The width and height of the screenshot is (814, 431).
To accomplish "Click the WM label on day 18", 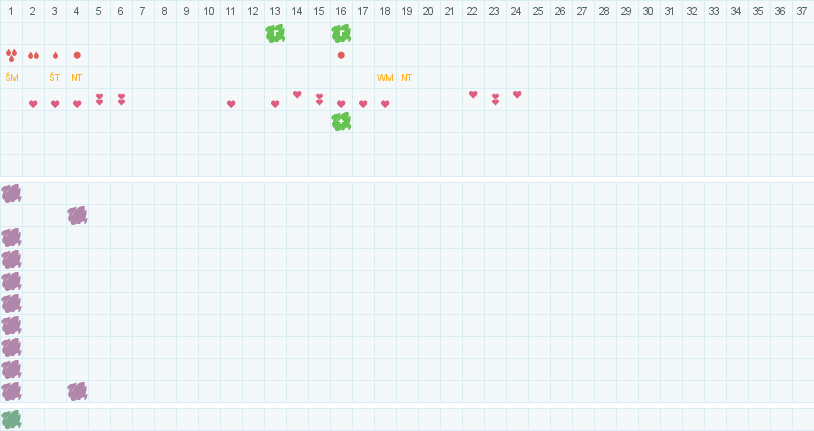I will point(385,77).
